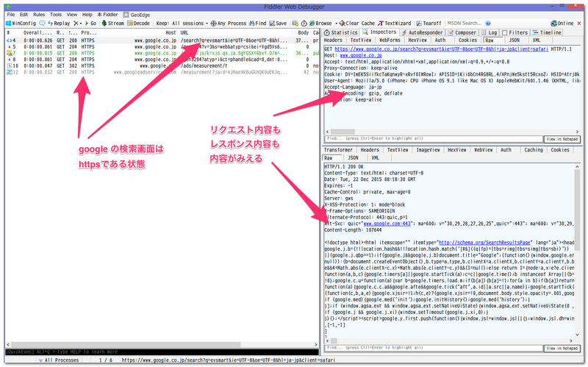The image size is (588, 367).
Task: Click the Host www.google.co.jp link
Action: point(361,56)
